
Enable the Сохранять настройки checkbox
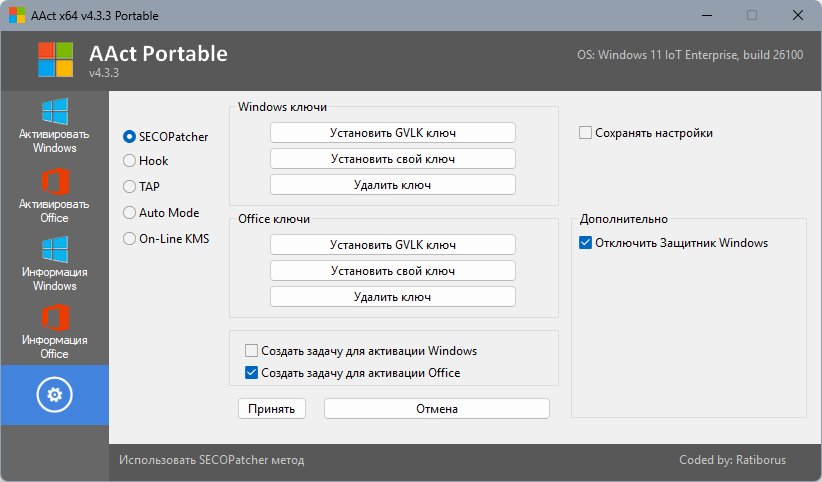585,132
